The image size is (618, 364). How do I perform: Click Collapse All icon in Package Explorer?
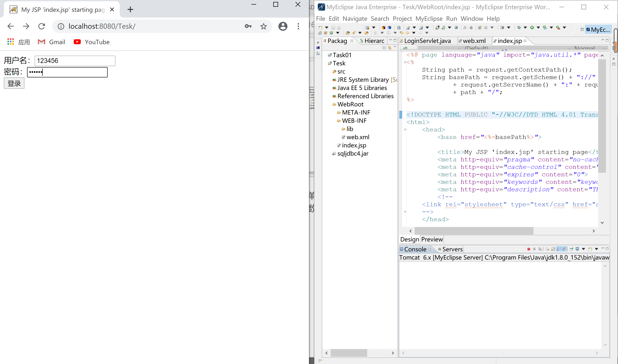click(384, 48)
